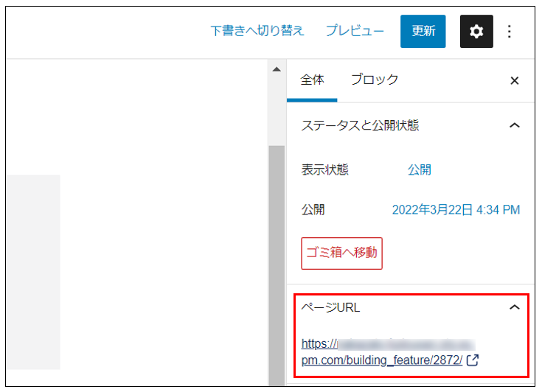Open the building_feature/2872 page URL link
This screenshot has width=542, height=392.
pyautogui.click(x=382, y=360)
